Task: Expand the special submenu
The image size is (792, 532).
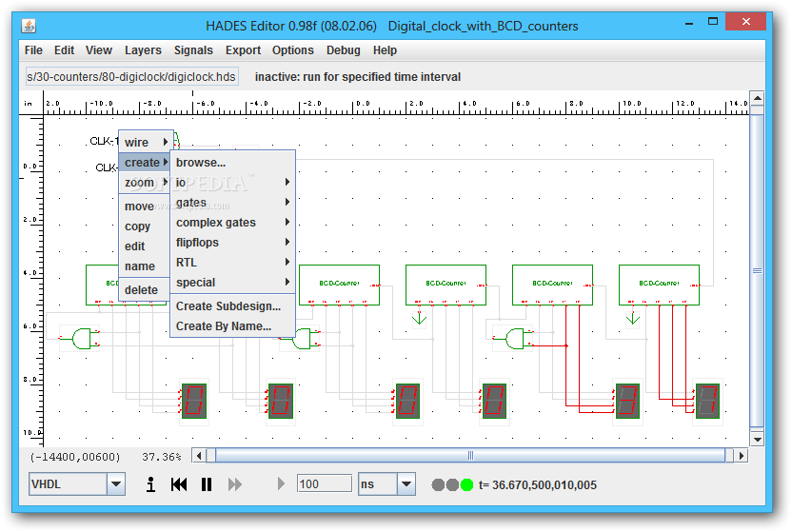Action: [232, 283]
